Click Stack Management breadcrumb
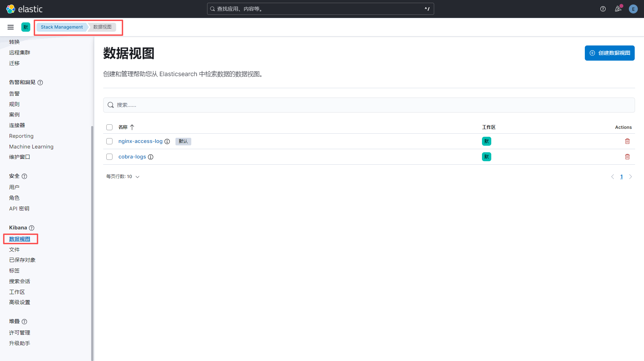 [x=62, y=27]
